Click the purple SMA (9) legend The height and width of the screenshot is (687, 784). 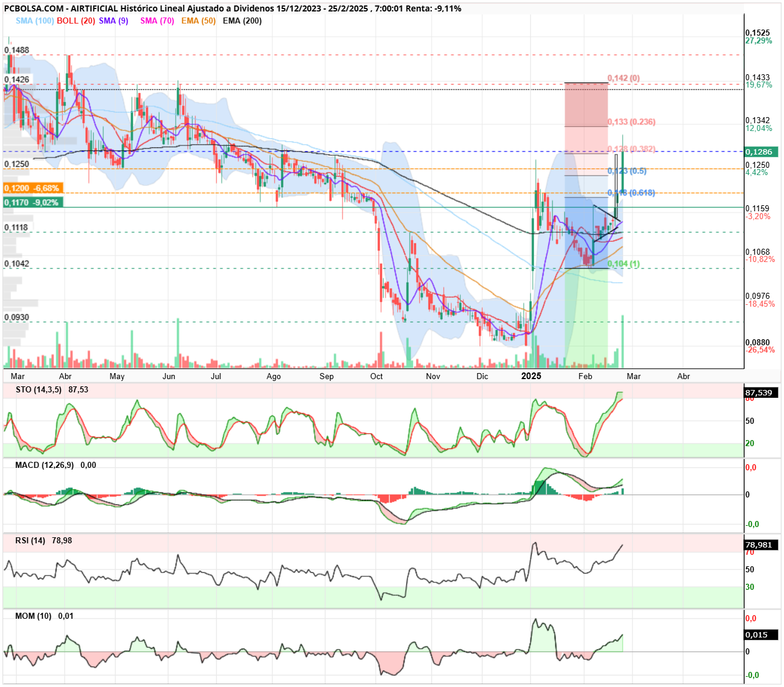click(x=114, y=21)
